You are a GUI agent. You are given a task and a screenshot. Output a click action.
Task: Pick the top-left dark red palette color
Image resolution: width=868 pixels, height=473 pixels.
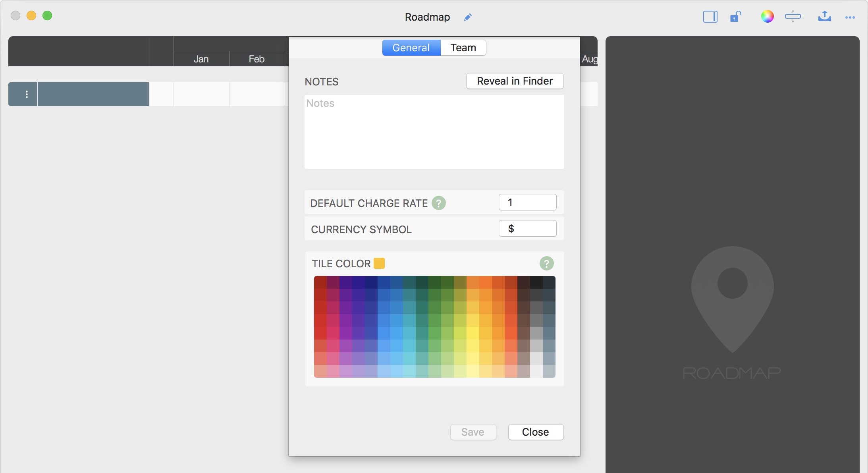point(320,282)
